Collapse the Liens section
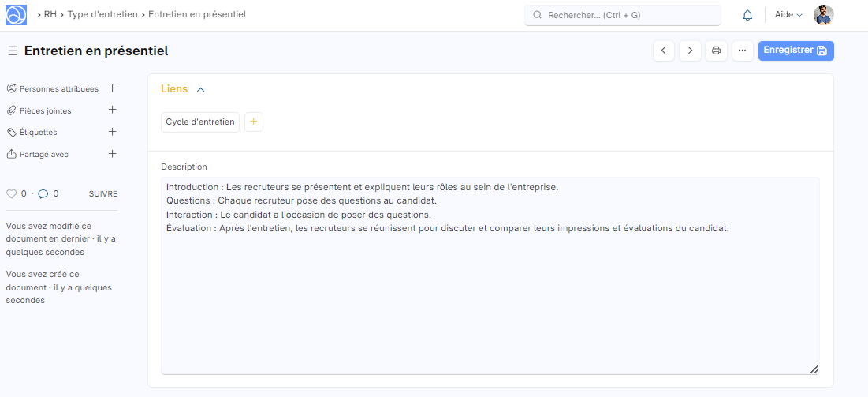The width and height of the screenshot is (868, 397). (200, 90)
